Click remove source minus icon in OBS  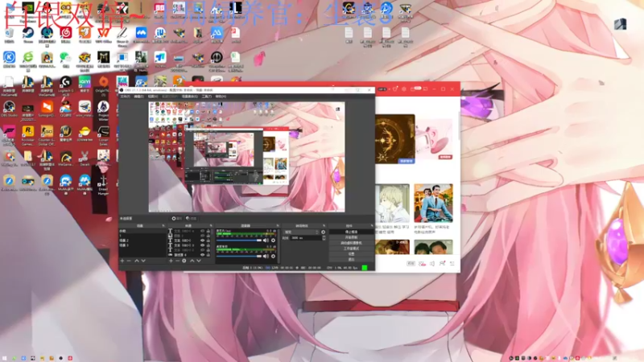point(177,261)
